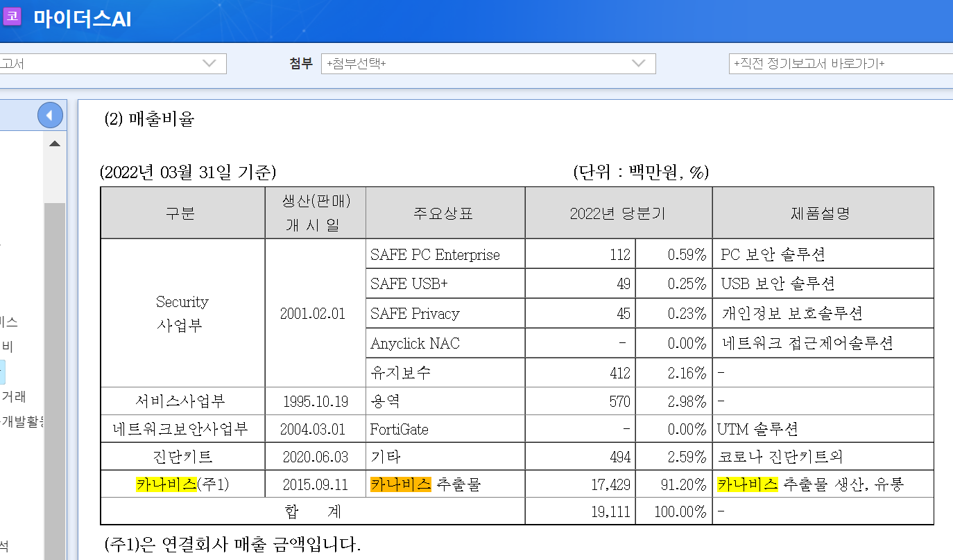953x560 pixels.
Task: Click the 구분 column header
Action: click(x=182, y=213)
